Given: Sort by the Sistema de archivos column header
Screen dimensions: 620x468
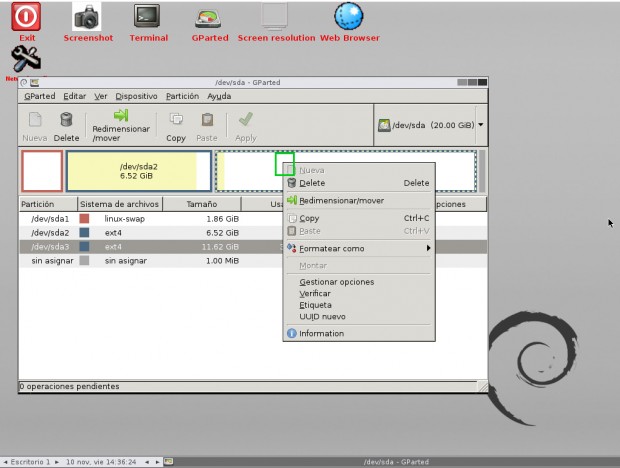Looking at the screenshot, I should tap(119, 204).
